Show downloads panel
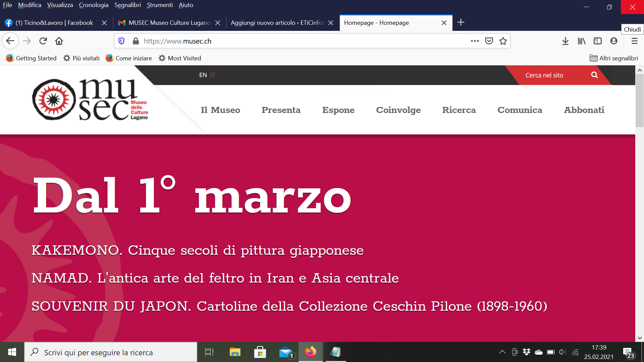The width and height of the screenshot is (644, 362). [566, 41]
